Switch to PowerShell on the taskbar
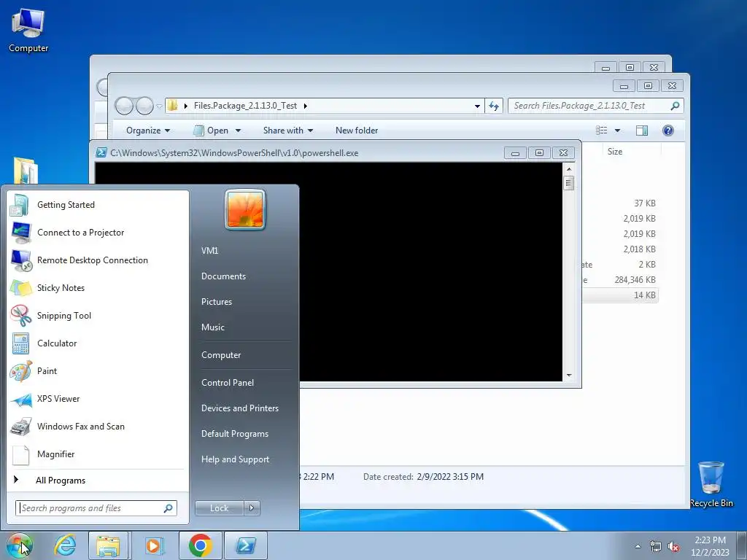The height and width of the screenshot is (560, 747). click(x=246, y=545)
